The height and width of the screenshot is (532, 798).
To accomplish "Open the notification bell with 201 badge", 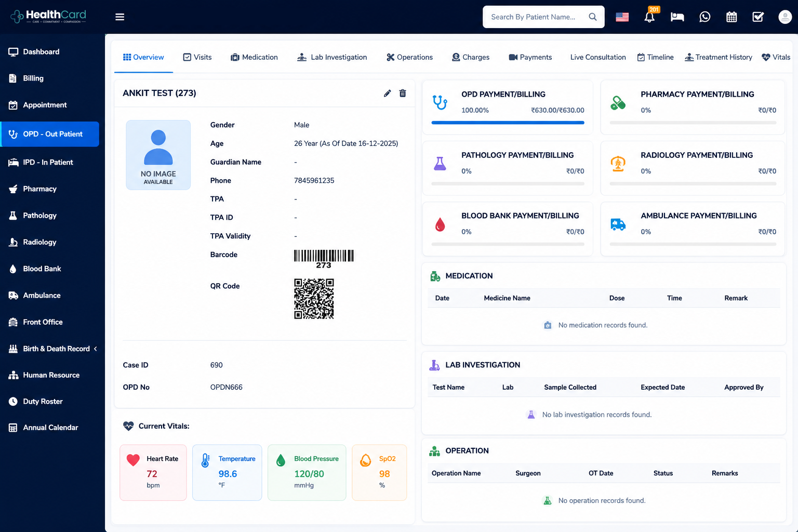I will 650,16.
